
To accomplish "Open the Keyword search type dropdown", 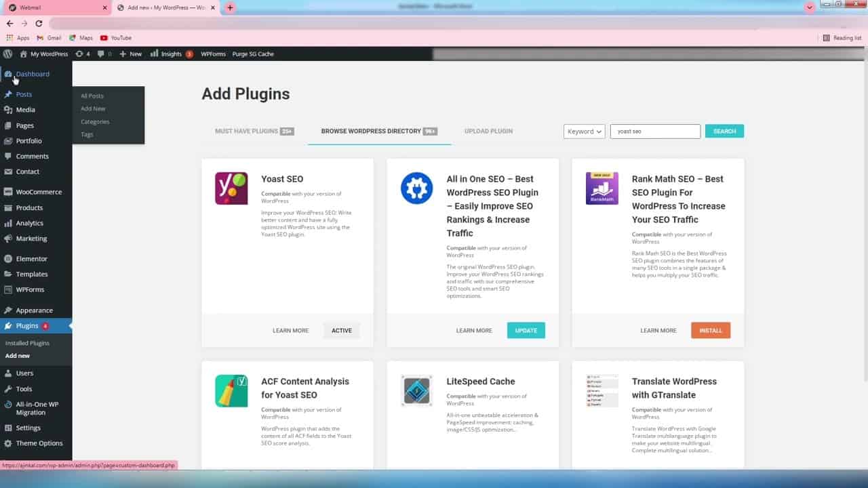I will click(584, 131).
